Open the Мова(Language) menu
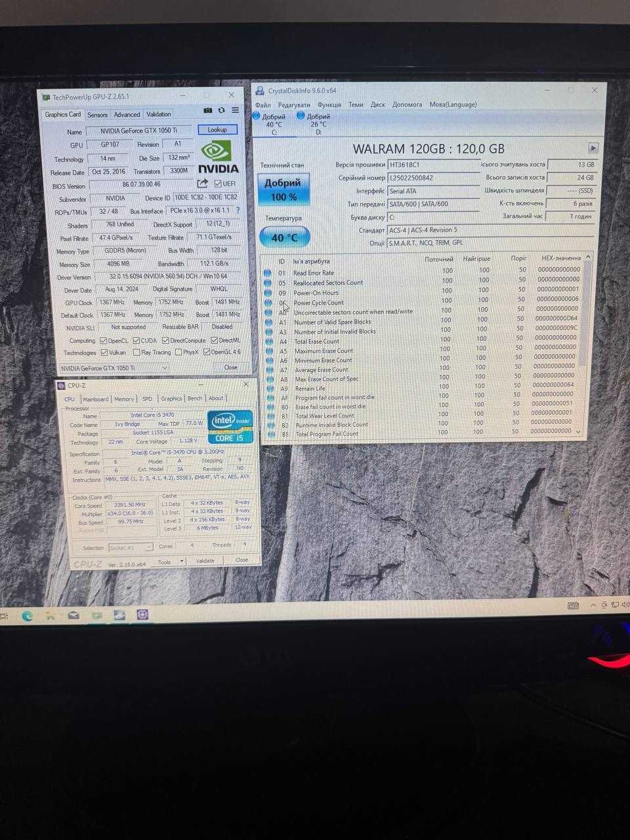 coord(453,104)
